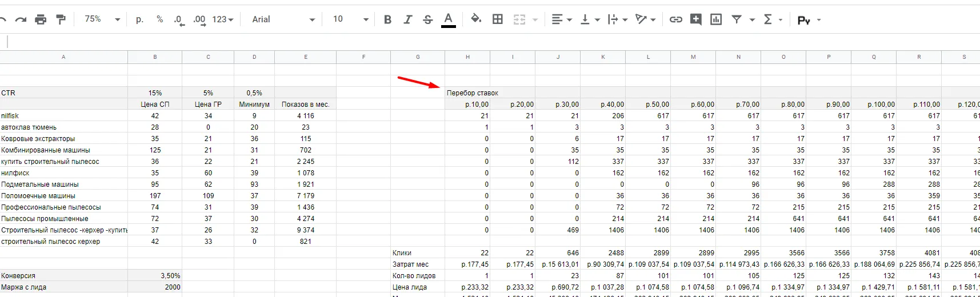The image size is (980, 297).
Task: Select the CTR label cell
Action: pyautogui.click(x=63, y=93)
